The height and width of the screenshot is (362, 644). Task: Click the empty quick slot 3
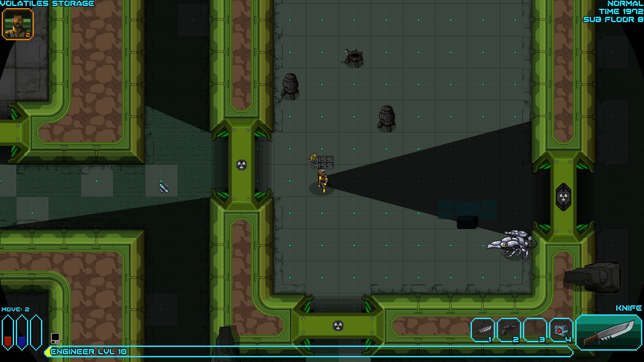pyautogui.click(x=535, y=330)
